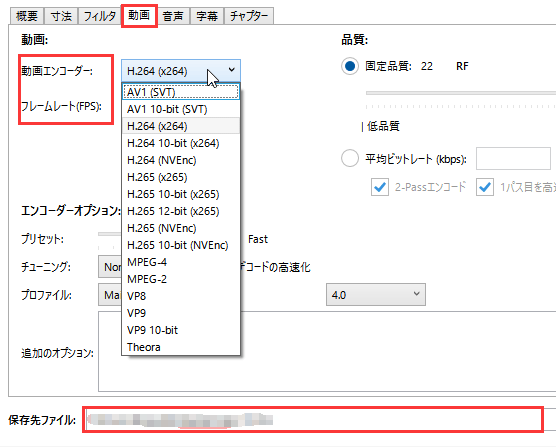Collapse the 動画エンコーダー dropdown showing H.264 (x264)
556x447 pixels.
[x=181, y=71]
